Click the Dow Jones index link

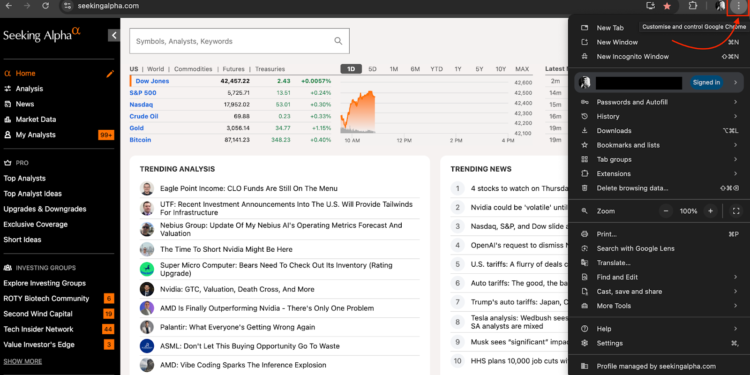click(152, 81)
